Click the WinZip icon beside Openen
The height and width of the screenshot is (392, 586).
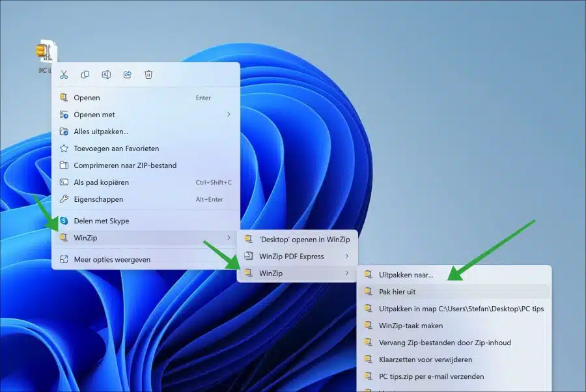(x=64, y=98)
